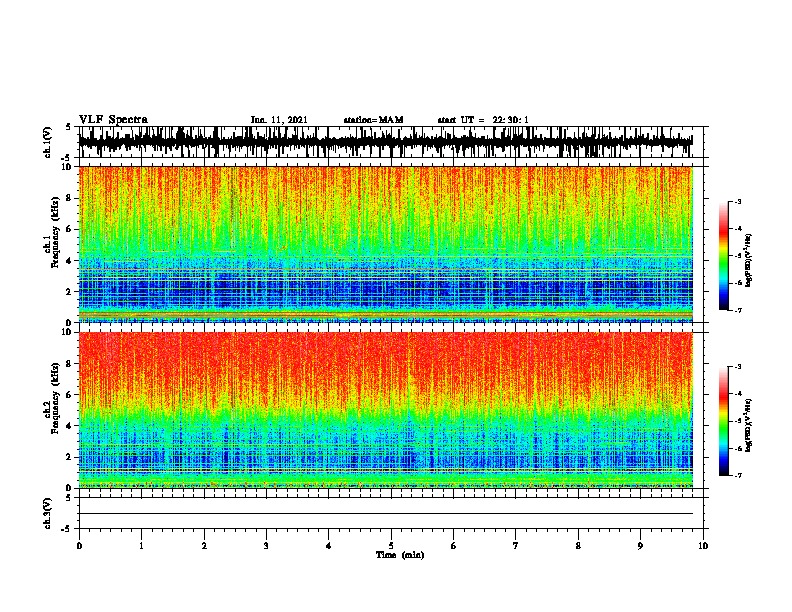
Task: Click the ch.1 color scale bar
Action: click(723, 256)
